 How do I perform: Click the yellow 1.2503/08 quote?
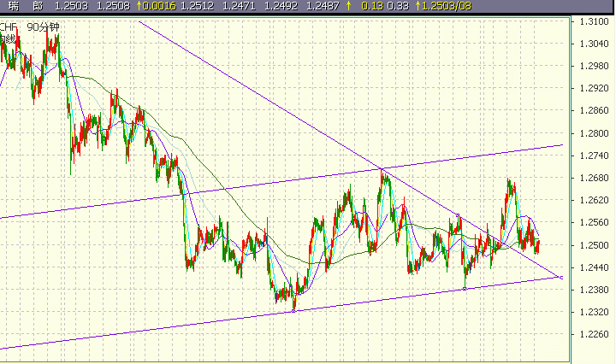click(447, 6)
